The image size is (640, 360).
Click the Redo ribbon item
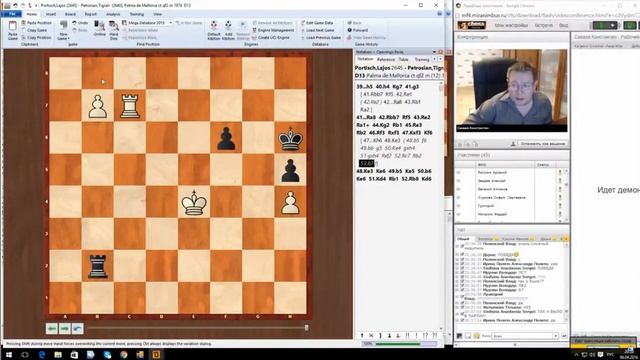[x=80, y=30]
